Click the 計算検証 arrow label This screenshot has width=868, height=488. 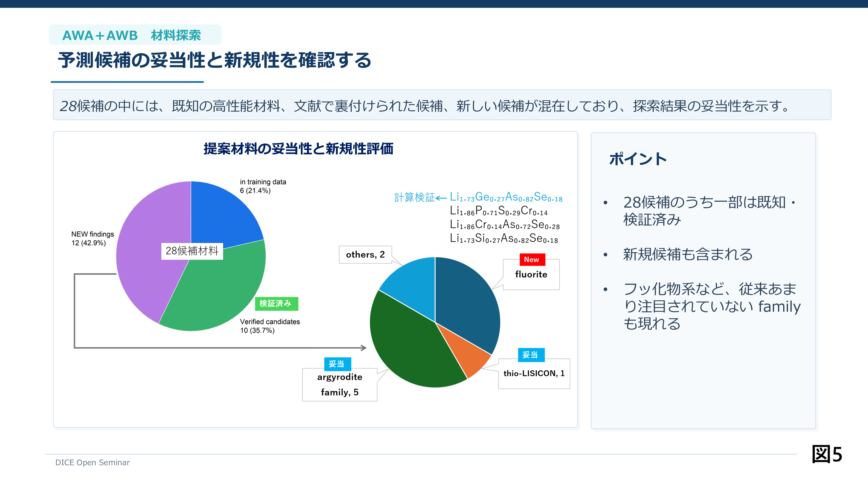420,197
